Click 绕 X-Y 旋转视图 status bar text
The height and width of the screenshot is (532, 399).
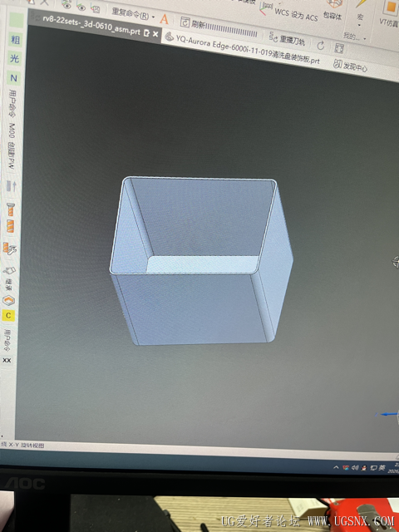[x=22, y=446]
